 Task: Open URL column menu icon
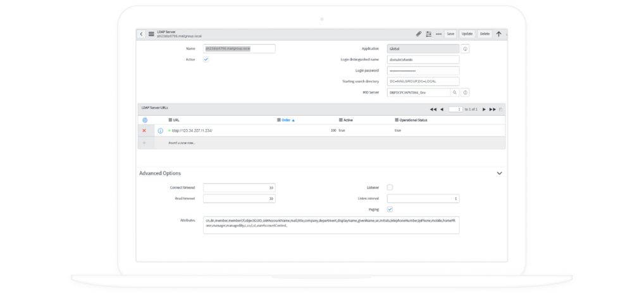tap(170, 120)
